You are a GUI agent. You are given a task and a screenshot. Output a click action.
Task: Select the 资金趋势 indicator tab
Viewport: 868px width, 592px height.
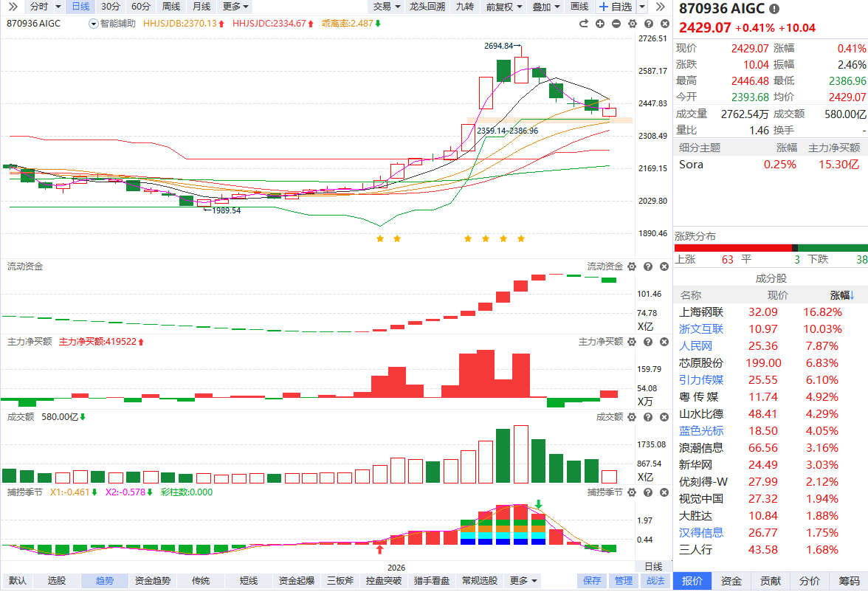153,581
